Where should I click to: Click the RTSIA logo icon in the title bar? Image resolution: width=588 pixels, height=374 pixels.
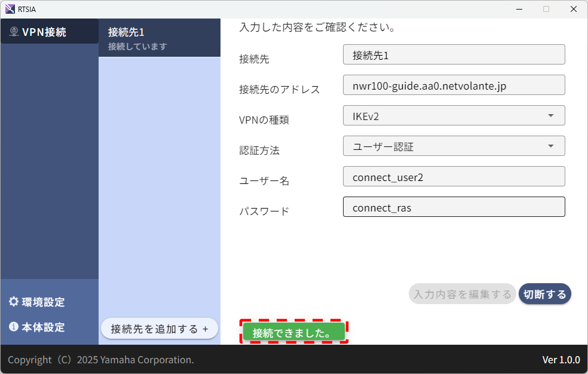point(10,9)
